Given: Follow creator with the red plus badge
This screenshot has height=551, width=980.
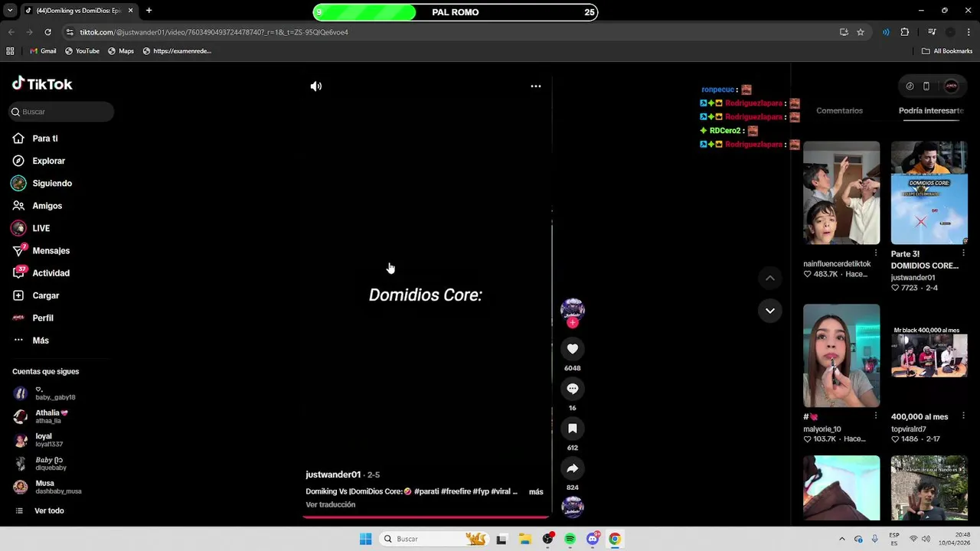Looking at the screenshot, I should [x=572, y=323].
